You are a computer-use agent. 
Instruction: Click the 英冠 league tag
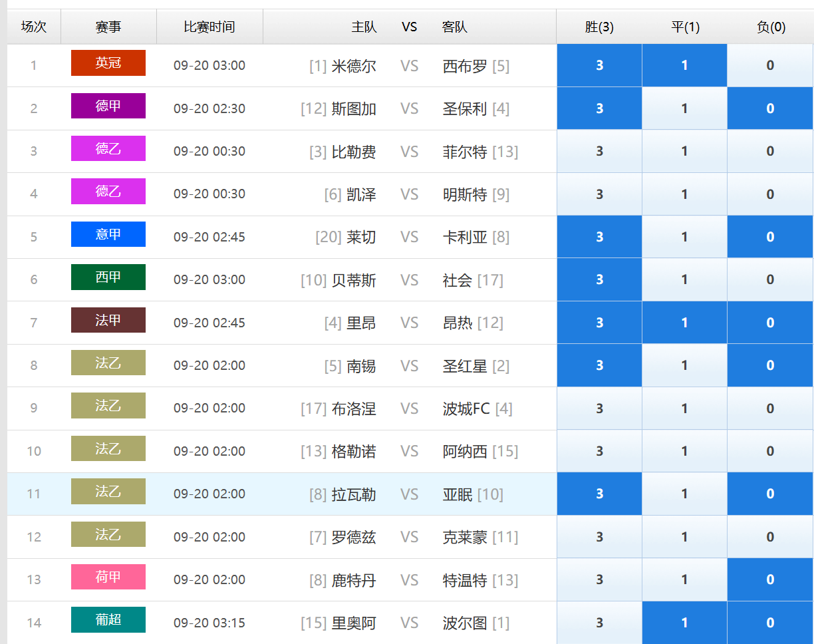coord(108,63)
